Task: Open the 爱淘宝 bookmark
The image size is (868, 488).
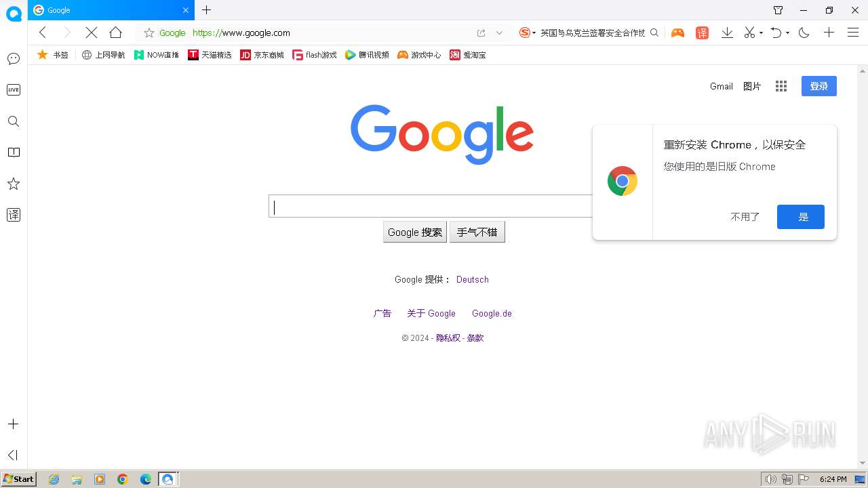Action: pyautogui.click(x=468, y=55)
